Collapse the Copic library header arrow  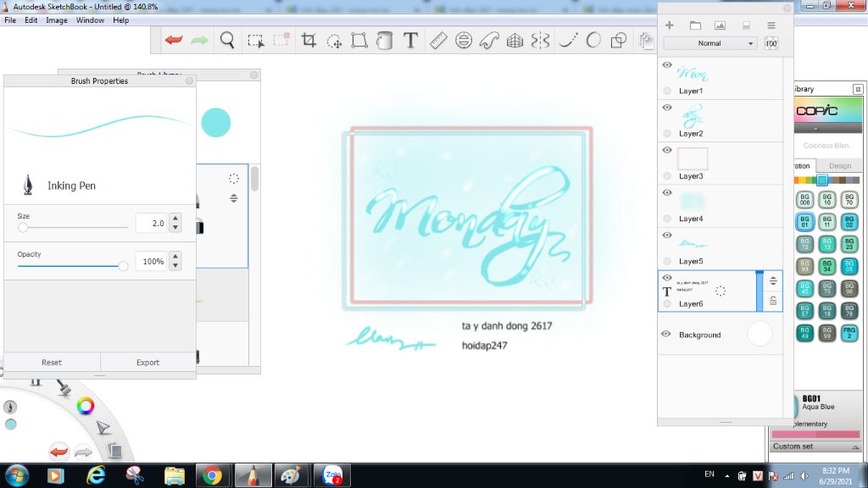pos(815,129)
